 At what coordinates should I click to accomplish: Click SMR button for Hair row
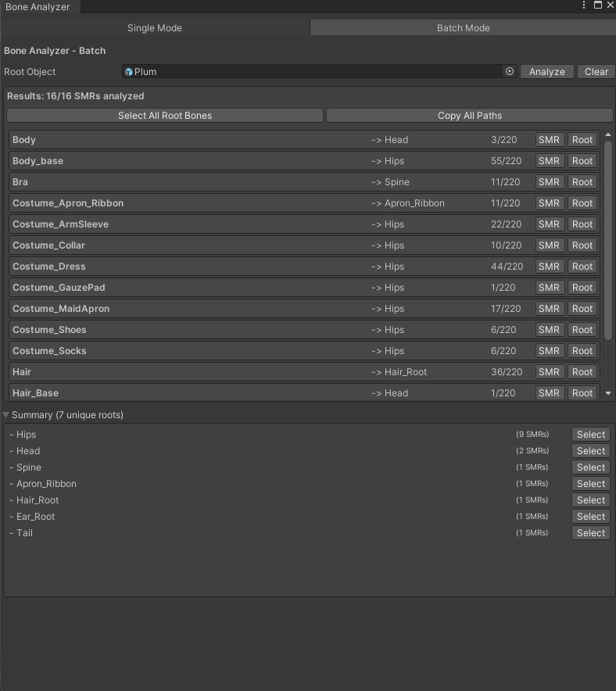tap(549, 372)
